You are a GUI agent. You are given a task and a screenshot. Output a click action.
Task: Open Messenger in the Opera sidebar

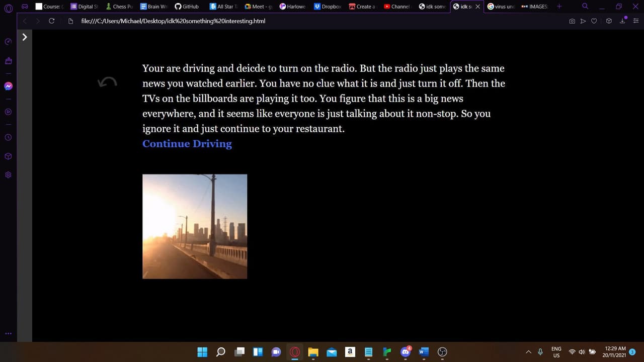(8, 86)
